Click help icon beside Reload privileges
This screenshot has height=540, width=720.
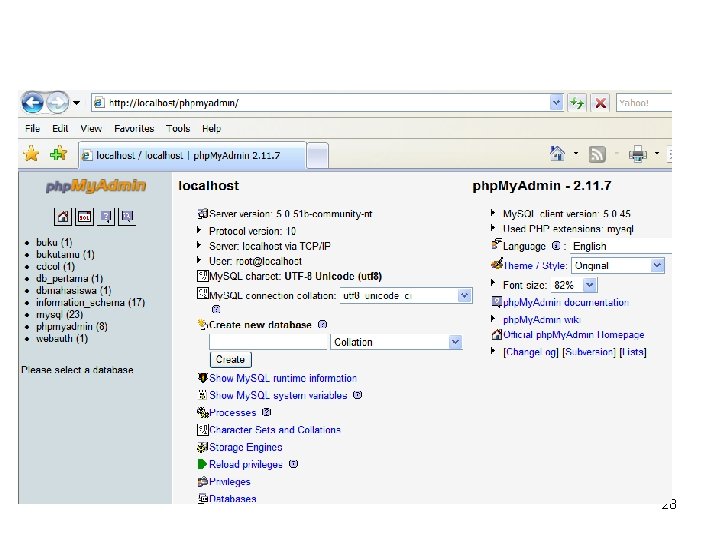[x=293, y=464]
